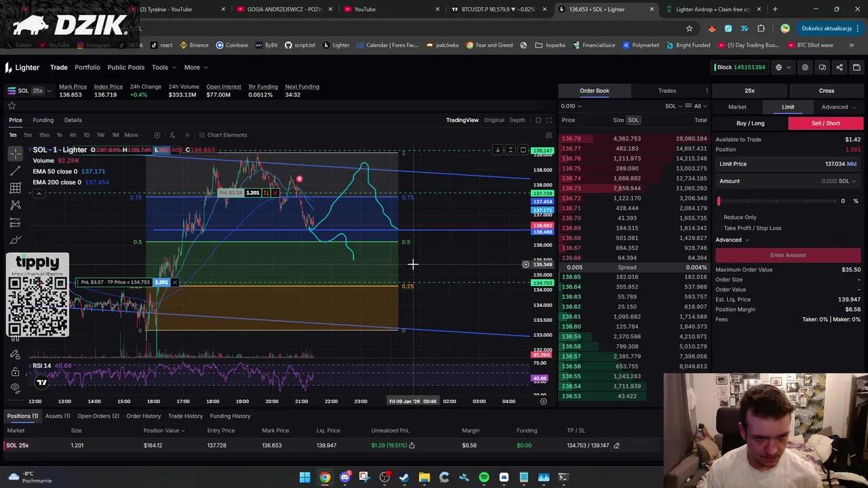The height and width of the screenshot is (488, 868).
Task: Select the Buy / Long button
Action: click(750, 123)
